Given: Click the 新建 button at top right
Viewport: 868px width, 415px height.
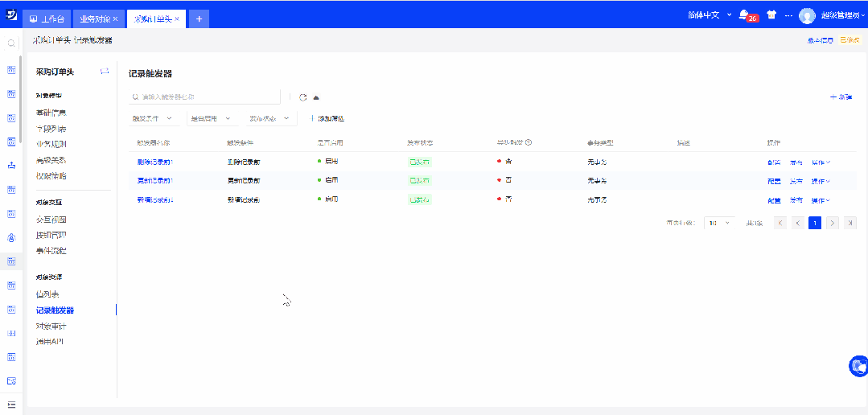Looking at the screenshot, I should pyautogui.click(x=841, y=97).
